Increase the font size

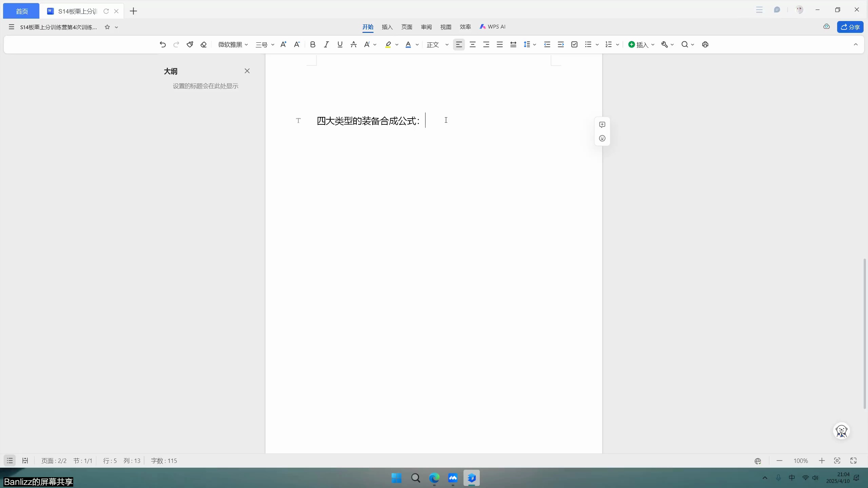point(283,44)
